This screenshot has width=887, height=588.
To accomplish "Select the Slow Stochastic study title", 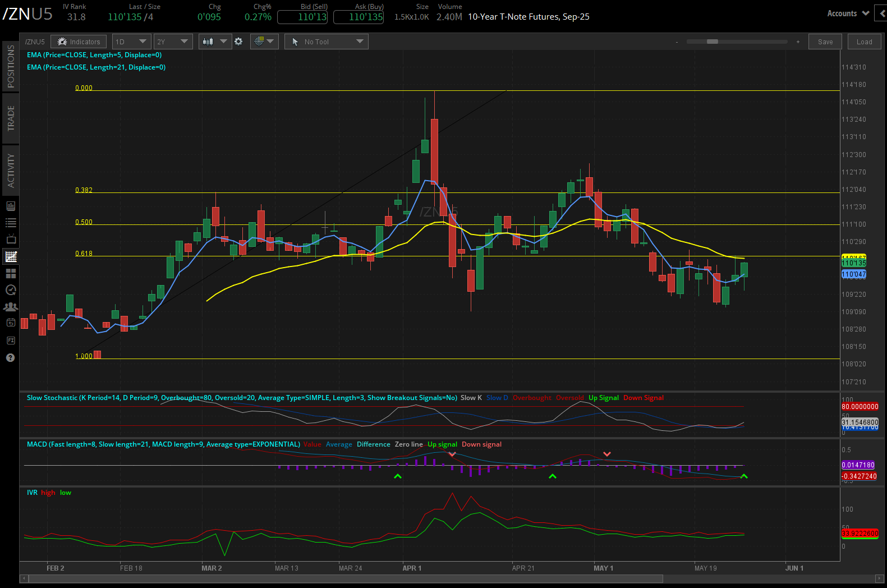I will point(242,398).
